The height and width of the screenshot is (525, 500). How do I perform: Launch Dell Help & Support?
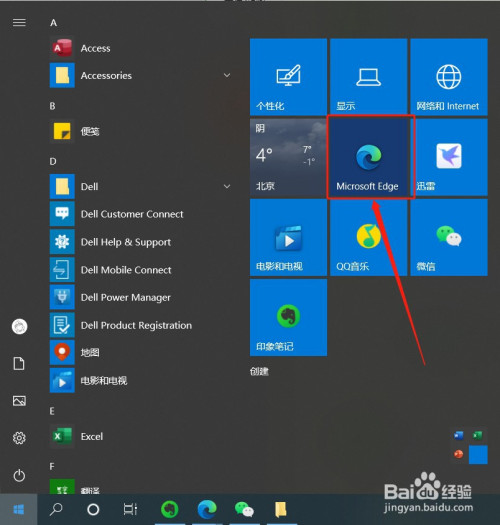point(141,242)
